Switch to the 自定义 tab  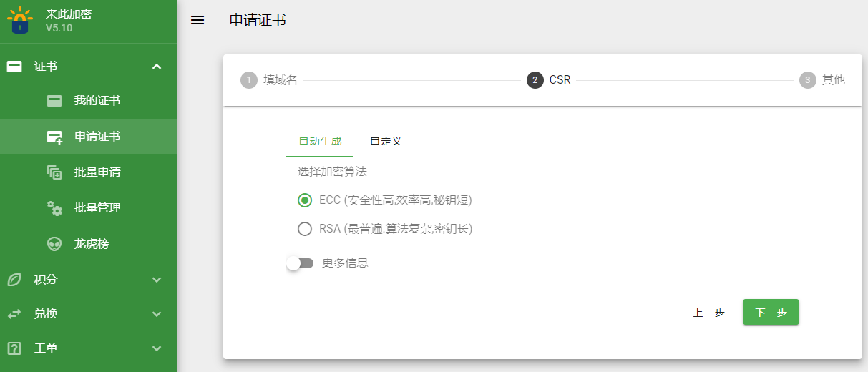tap(386, 142)
